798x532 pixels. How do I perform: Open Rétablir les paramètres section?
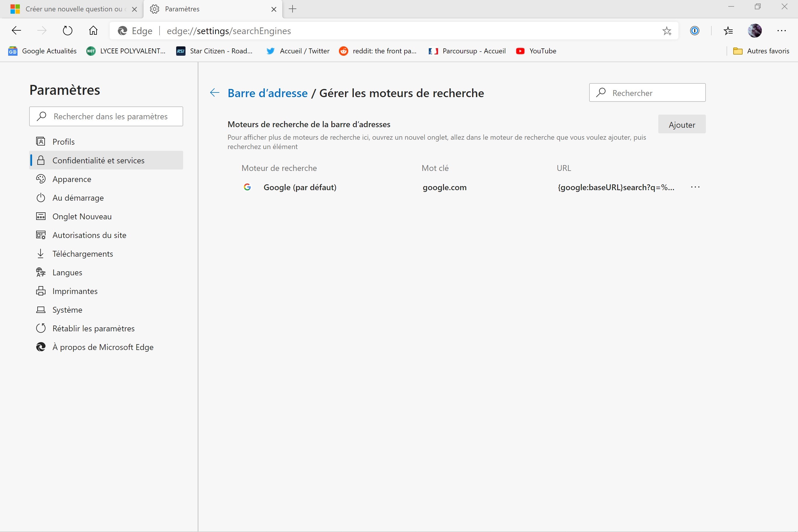coord(106,328)
